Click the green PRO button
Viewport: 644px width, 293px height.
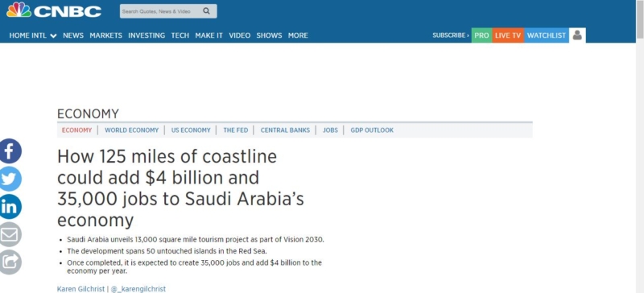coord(481,35)
